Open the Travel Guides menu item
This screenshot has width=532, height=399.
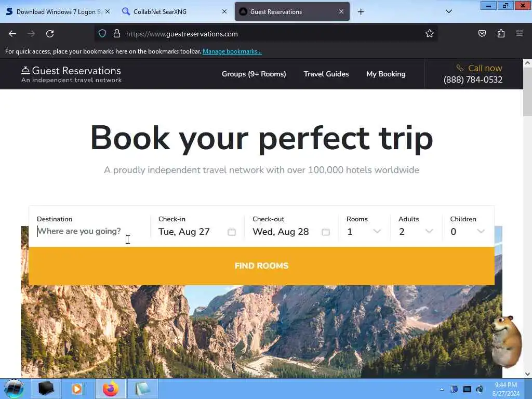pyautogui.click(x=326, y=74)
